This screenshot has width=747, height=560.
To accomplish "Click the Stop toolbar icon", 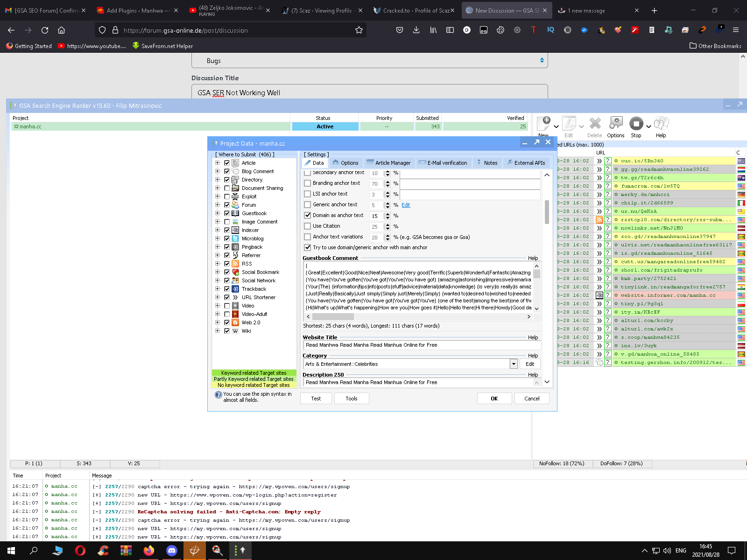I will (636, 123).
